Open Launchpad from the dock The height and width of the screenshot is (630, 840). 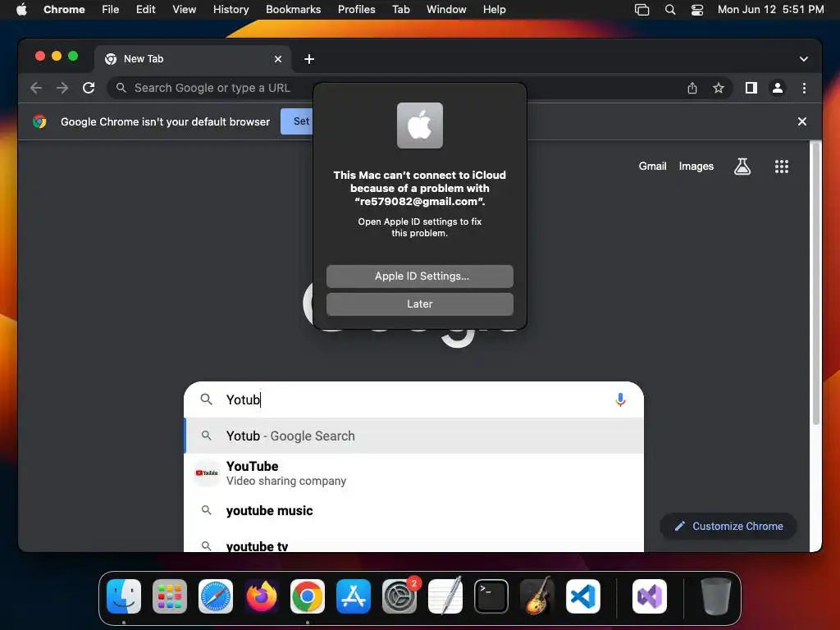pos(170,596)
